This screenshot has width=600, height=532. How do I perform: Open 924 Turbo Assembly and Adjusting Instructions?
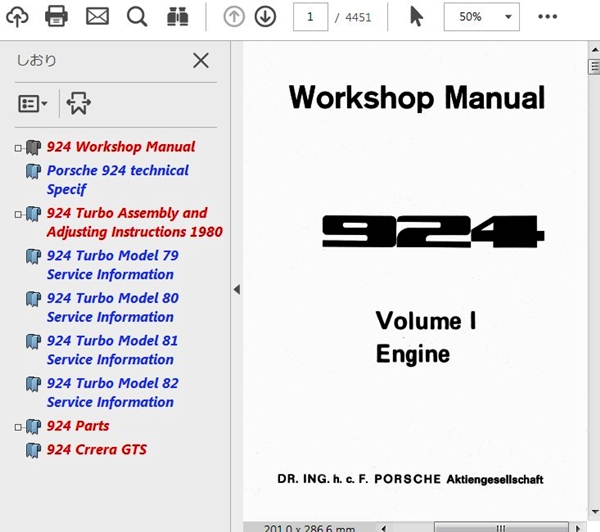134,222
